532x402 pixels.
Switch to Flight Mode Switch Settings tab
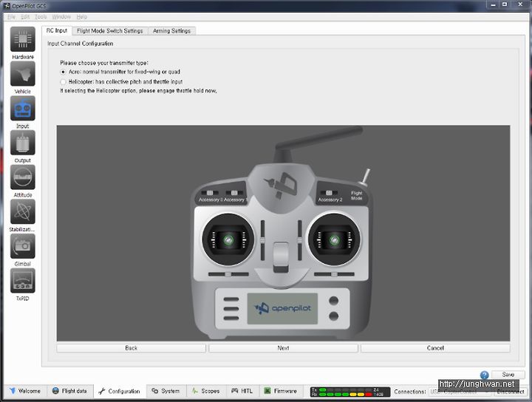tap(110, 31)
